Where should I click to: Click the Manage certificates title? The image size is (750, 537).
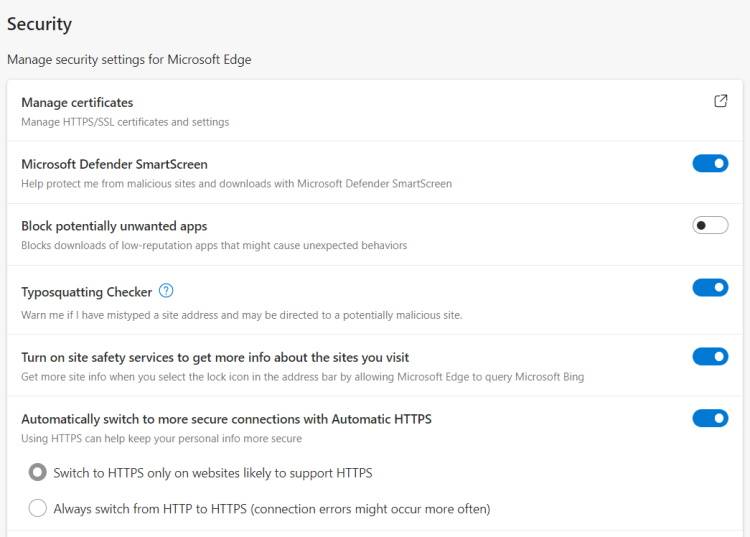pyautogui.click(x=77, y=102)
